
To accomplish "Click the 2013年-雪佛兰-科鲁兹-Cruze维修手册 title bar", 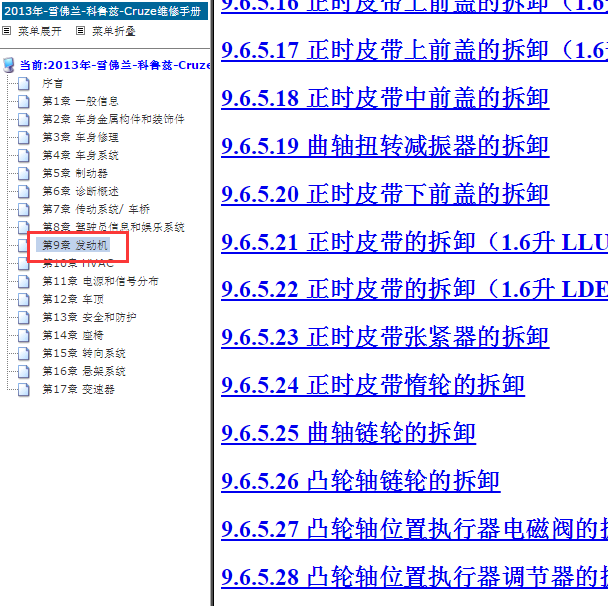I will tap(105, 11).
